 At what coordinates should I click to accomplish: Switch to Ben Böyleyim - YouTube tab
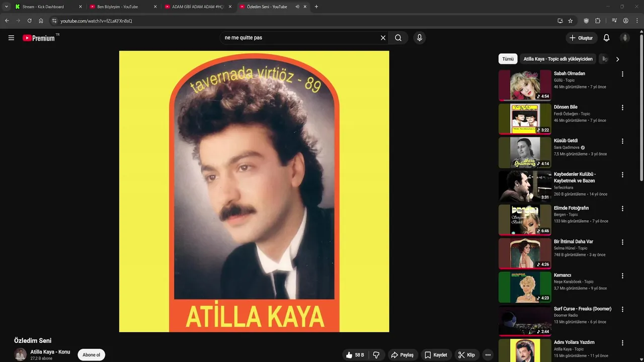coord(123,7)
